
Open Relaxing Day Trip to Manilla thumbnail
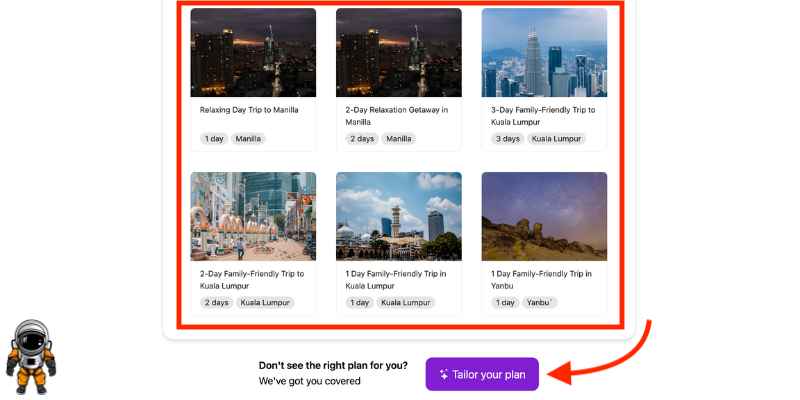tap(253, 53)
